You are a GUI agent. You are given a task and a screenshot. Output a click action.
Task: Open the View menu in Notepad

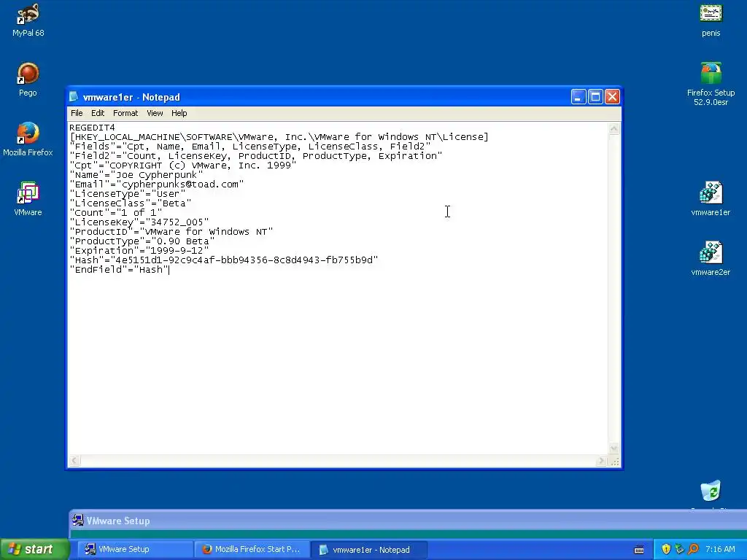coord(155,113)
